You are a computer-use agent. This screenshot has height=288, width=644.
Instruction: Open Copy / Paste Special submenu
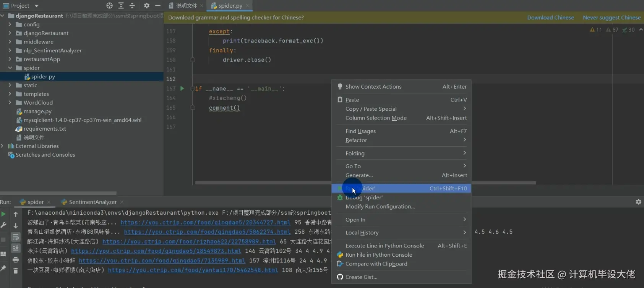[x=401, y=109]
